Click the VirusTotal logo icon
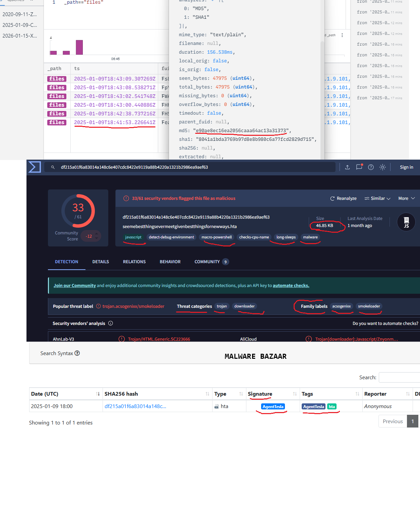Screen dimensions: 420x510 click(x=35, y=167)
